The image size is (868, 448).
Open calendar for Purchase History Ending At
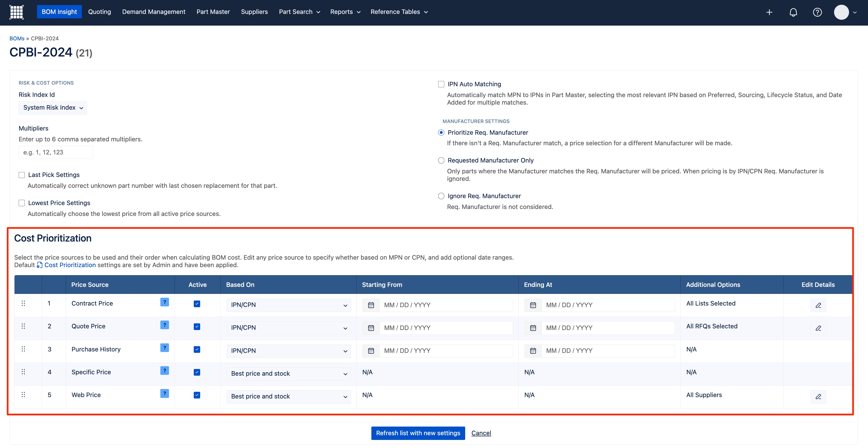point(533,351)
